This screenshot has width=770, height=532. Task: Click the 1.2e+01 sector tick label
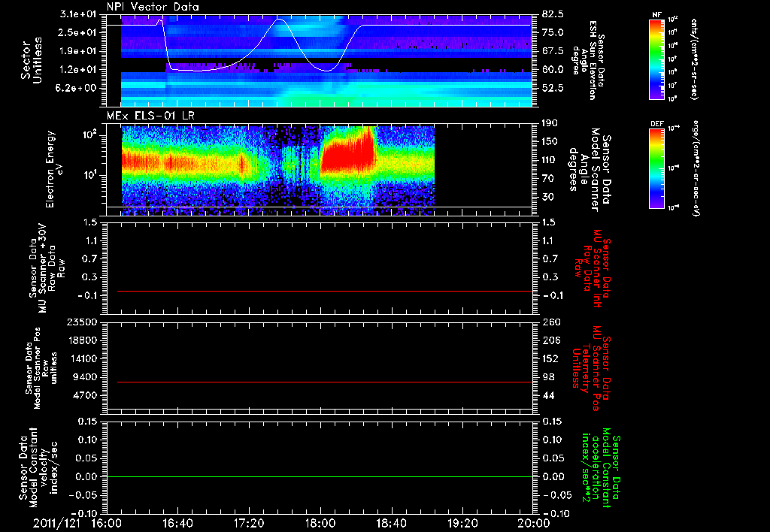pos(78,70)
